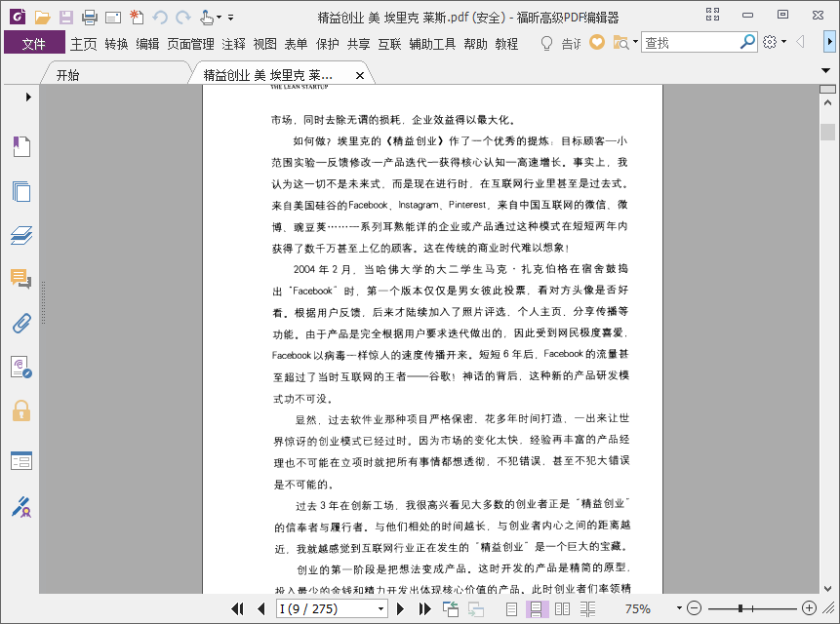840x624 pixels.
Task: Open the 视图 ribbon tab
Action: [x=264, y=44]
